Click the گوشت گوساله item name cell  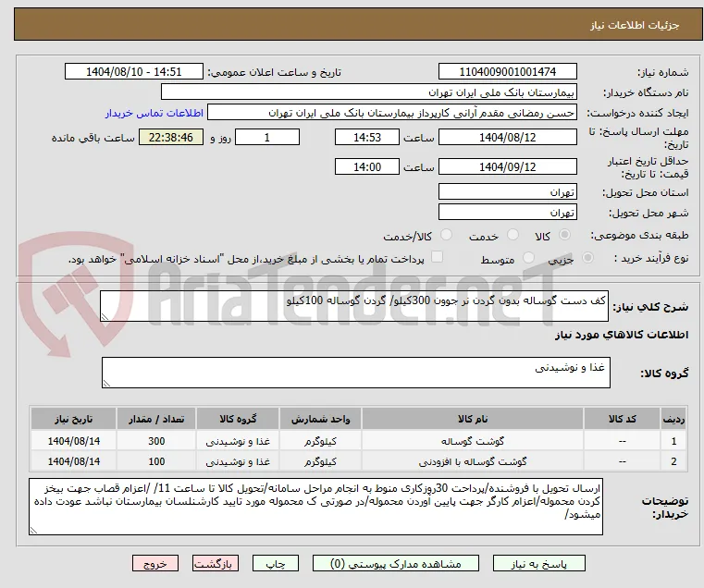473,441
